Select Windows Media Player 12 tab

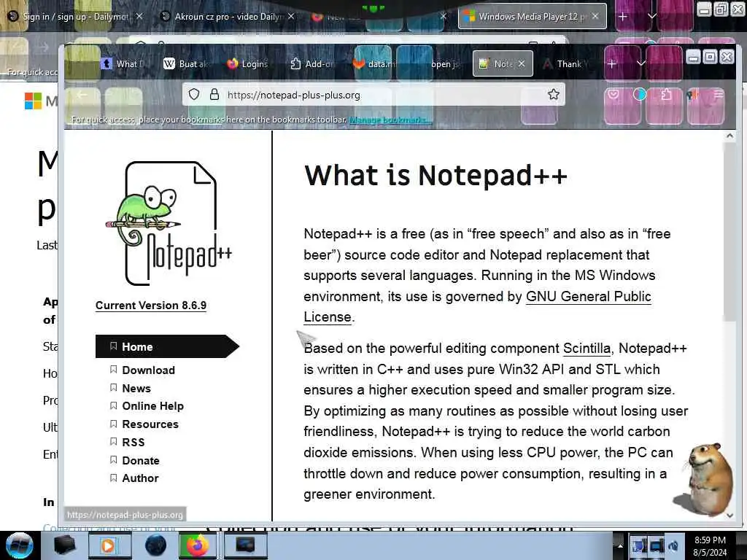pyautogui.click(x=532, y=16)
